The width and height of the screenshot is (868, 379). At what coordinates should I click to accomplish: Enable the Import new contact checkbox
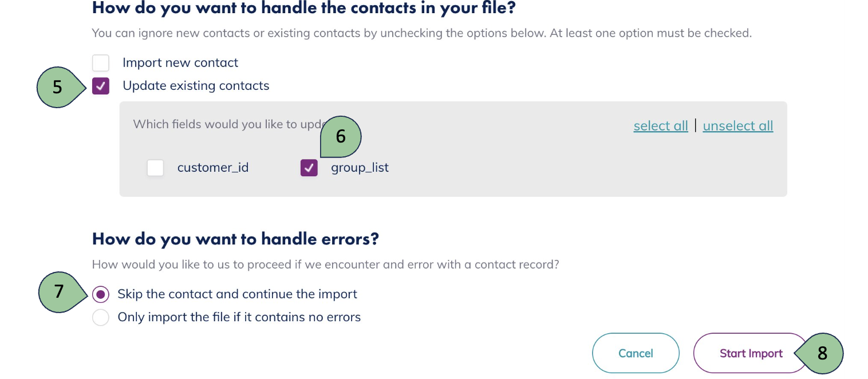(x=101, y=63)
